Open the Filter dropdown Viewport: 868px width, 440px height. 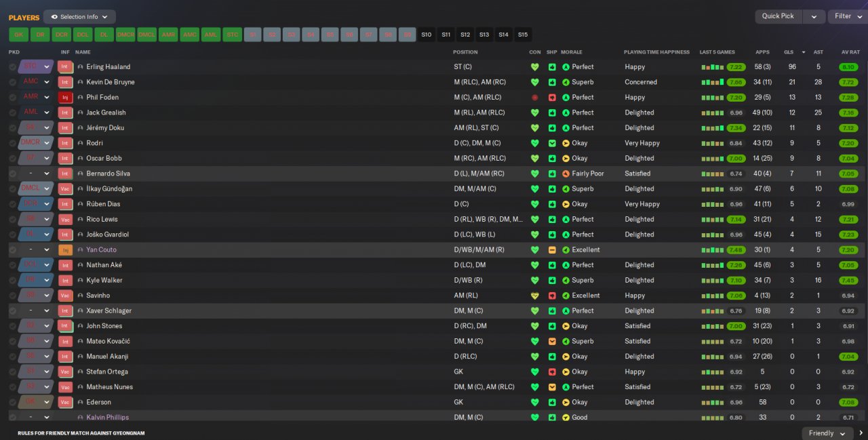coord(848,16)
